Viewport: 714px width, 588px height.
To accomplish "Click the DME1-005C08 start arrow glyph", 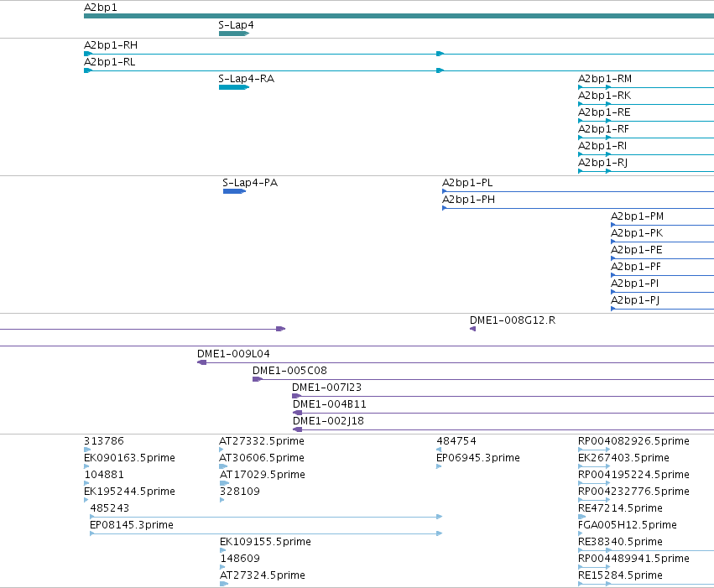I will pyautogui.click(x=258, y=379).
